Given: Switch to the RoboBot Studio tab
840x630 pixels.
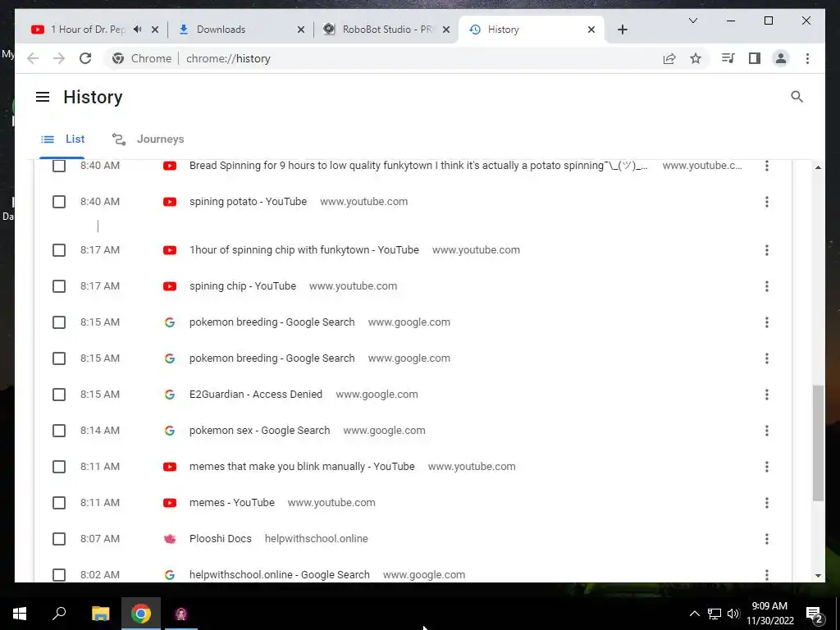Looking at the screenshot, I should [387, 30].
